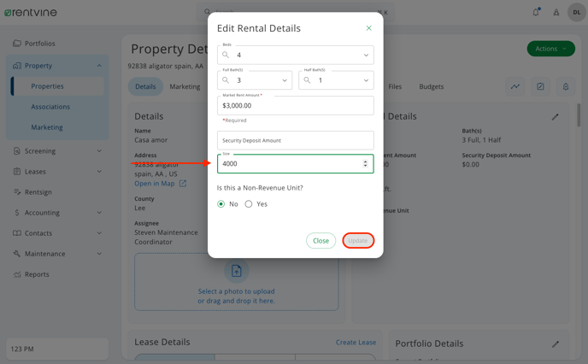Switch to the Marketing tab
The height and width of the screenshot is (364, 588).
[185, 86]
